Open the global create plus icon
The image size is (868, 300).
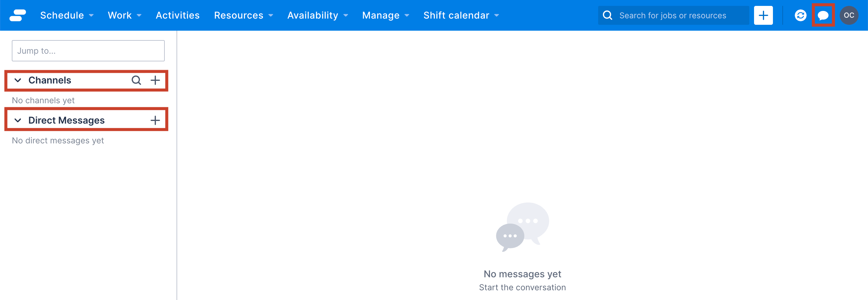[763, 15]
